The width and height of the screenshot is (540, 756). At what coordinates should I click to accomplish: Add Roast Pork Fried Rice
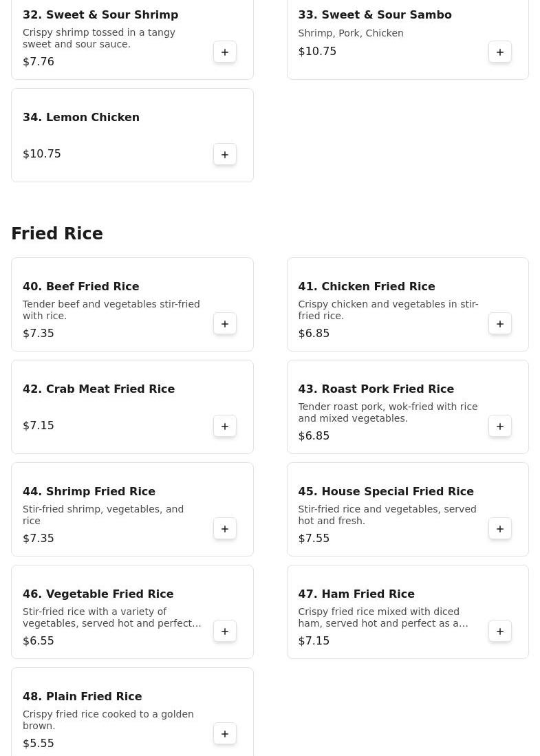click(500, 426)
